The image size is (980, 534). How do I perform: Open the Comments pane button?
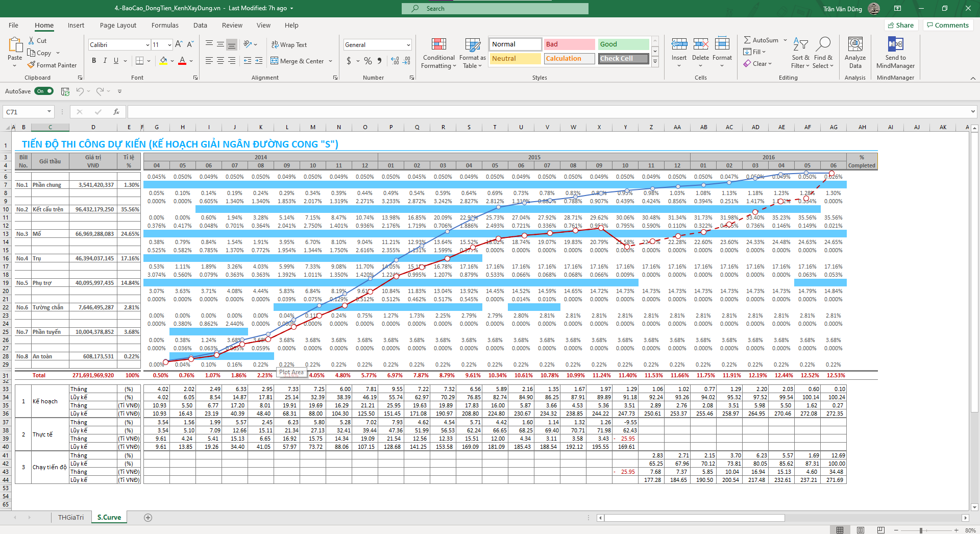click(948, 26)
